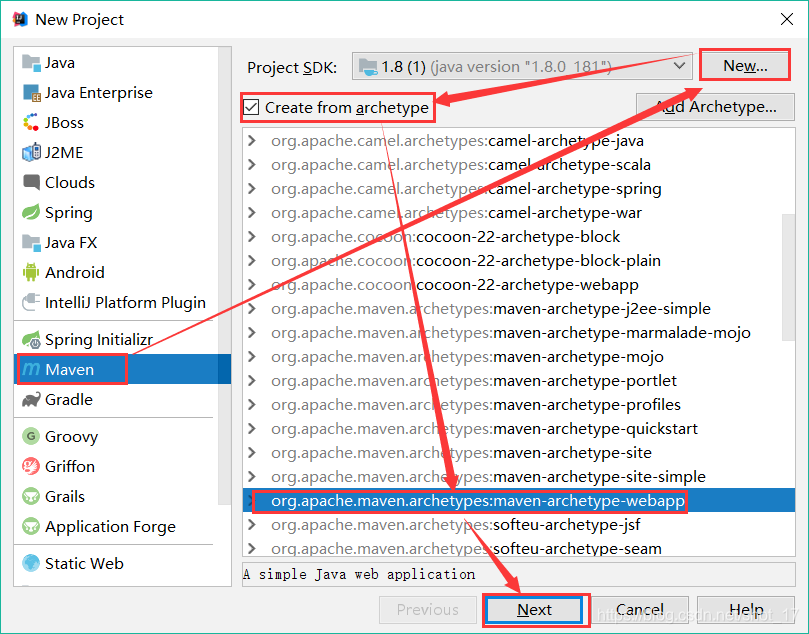The width and height of the screenshot is (809, 634).
Task: Click the Application Forge icon
Action: click(31, 527)
